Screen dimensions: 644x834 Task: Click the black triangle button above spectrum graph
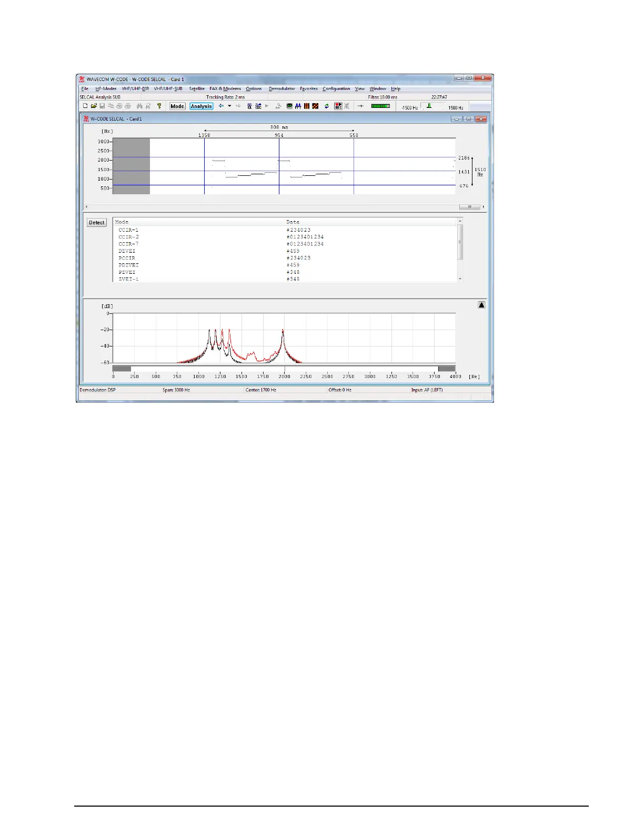tap(481, 305)
